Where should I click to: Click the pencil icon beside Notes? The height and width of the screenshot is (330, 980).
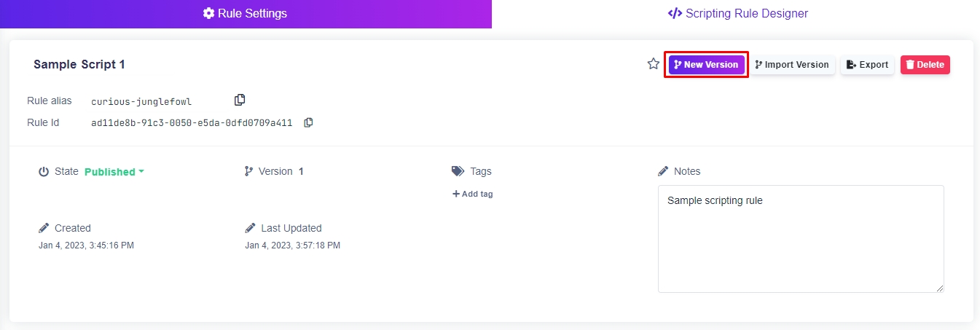pos(663,171)
